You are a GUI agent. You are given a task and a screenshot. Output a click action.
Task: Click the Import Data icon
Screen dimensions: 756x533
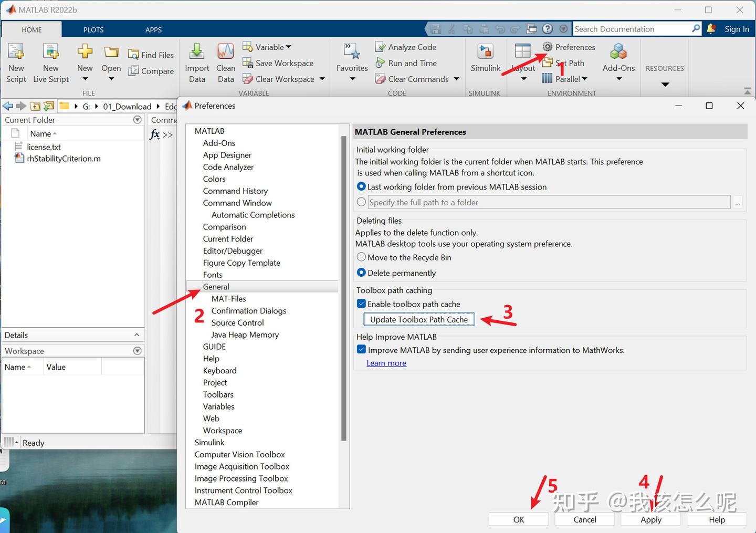pyautogui.click(x=197, y=51)
